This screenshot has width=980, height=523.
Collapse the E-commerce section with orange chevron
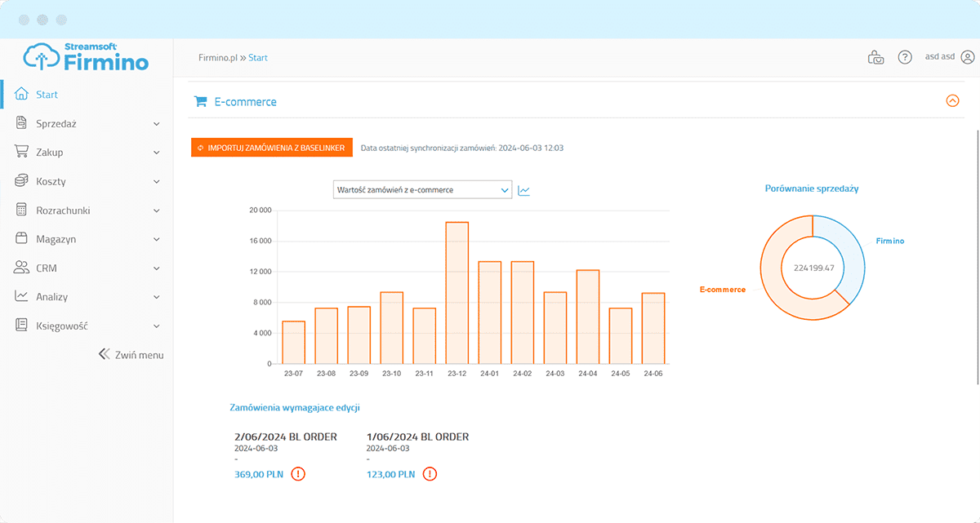point(952,101)
